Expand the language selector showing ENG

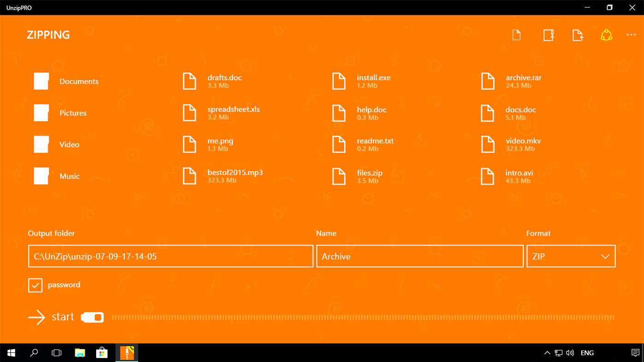(586, 352)
